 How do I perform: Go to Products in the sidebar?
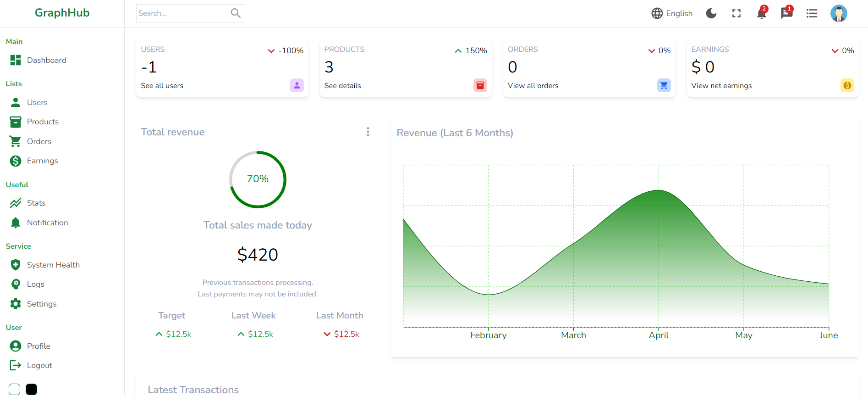point(43,122)
